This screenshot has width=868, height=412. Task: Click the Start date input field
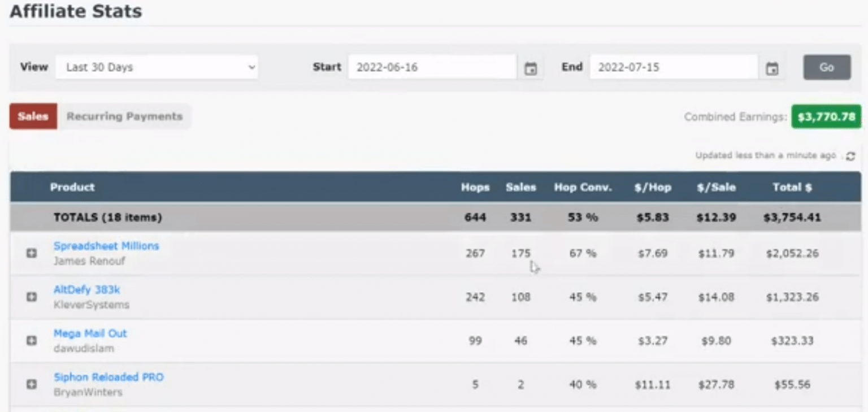point(432,67)
